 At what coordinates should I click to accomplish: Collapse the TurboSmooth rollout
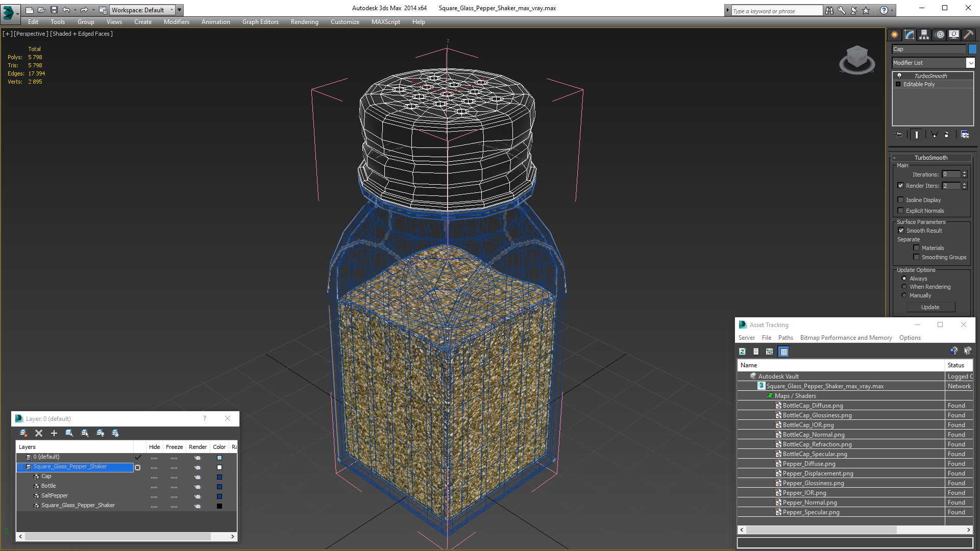click(x=894, y=158)
